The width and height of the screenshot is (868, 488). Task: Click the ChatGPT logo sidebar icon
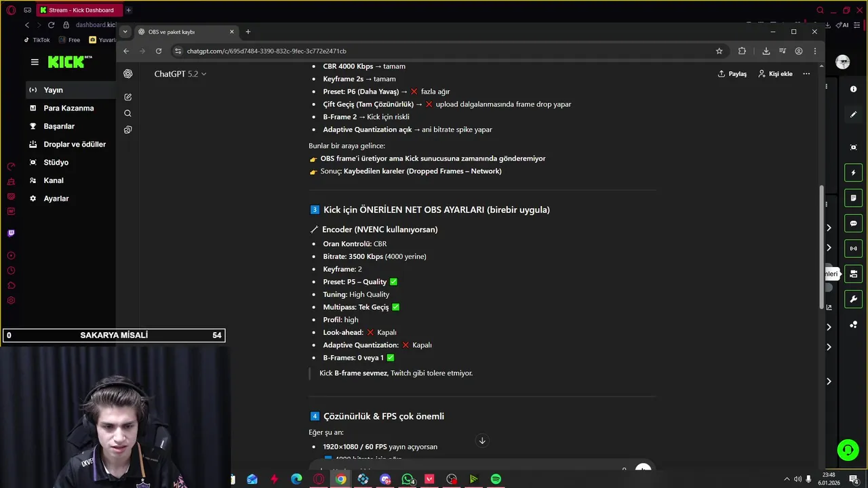pos(127,74)
